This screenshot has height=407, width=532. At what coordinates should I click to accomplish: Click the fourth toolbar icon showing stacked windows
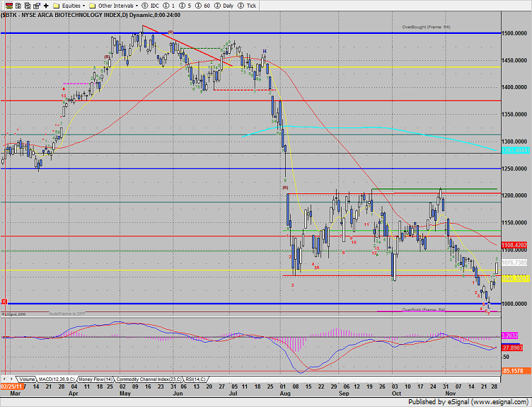(37, 6)
